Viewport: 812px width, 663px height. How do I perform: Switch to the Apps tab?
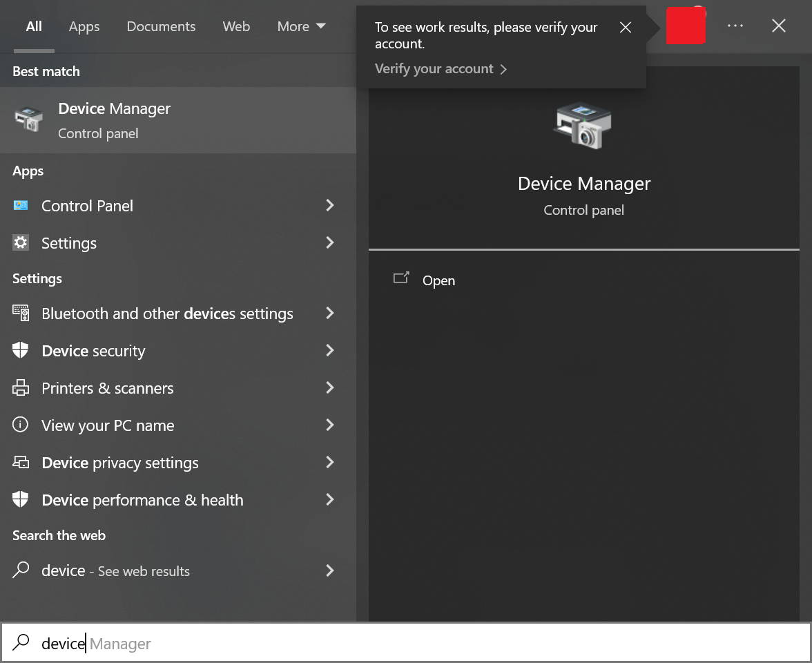[84, 26]
